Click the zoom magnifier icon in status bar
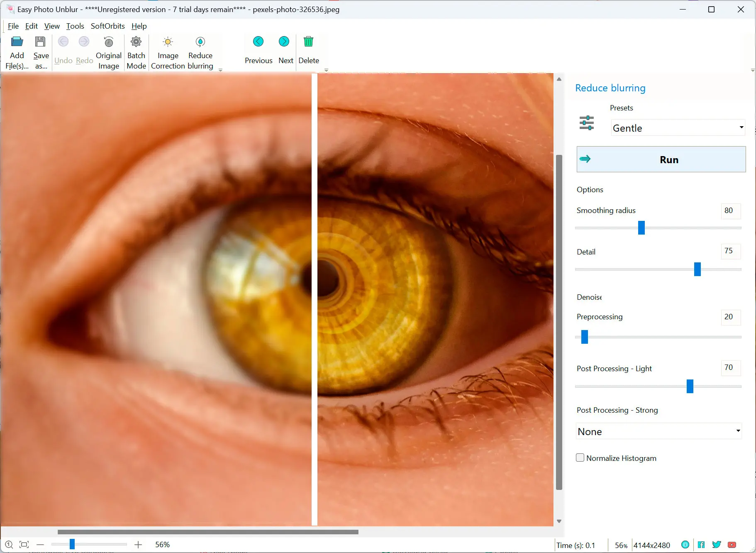756x553 pixels. 9,545
